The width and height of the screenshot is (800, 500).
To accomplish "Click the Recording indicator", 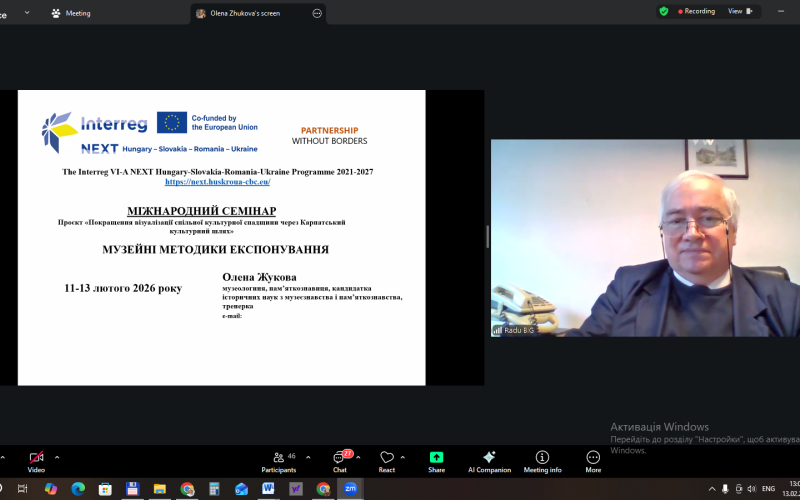I will (697, 11).
